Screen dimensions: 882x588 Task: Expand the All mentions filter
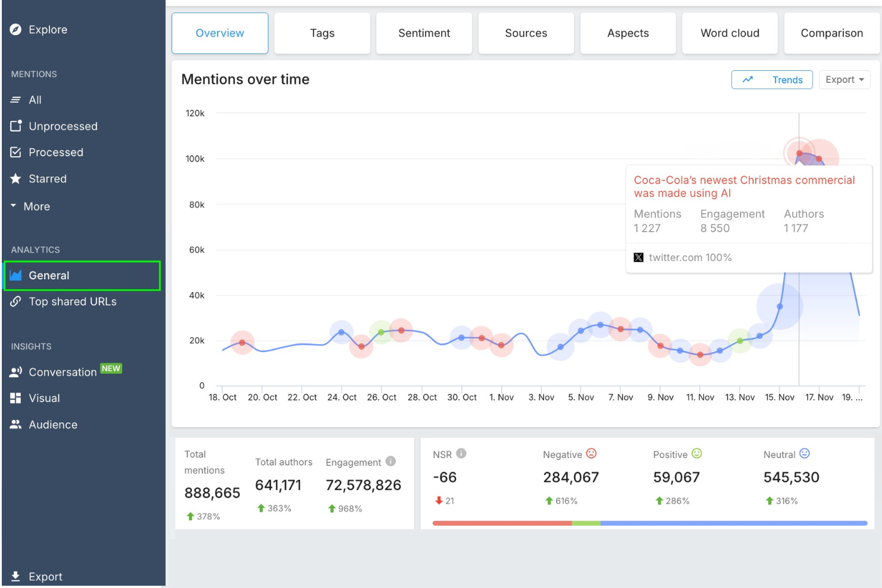tap(33, 99)
